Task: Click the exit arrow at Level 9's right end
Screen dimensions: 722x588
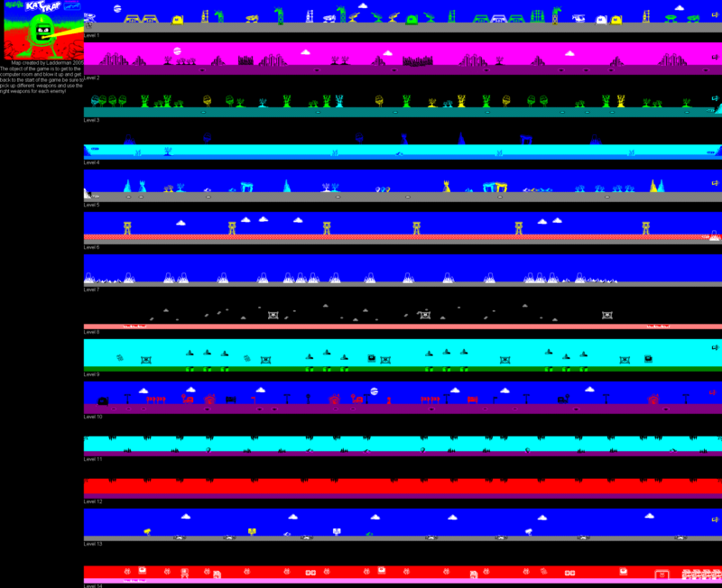Action: pos(715,348)
